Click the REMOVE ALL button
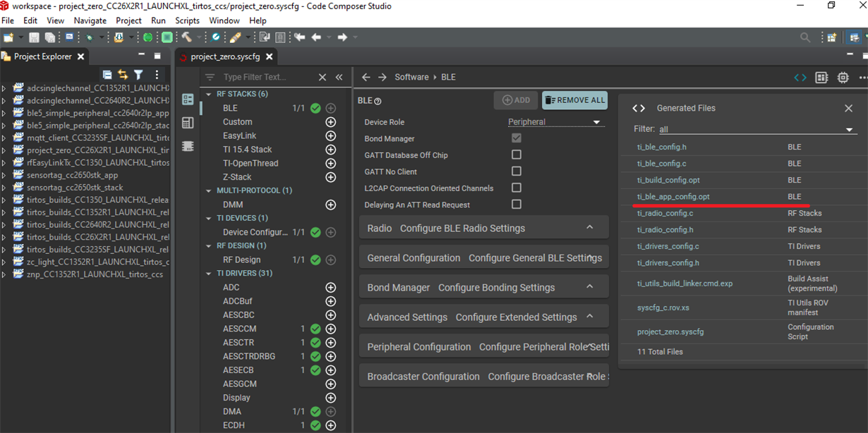 click(x=575, y=100)
